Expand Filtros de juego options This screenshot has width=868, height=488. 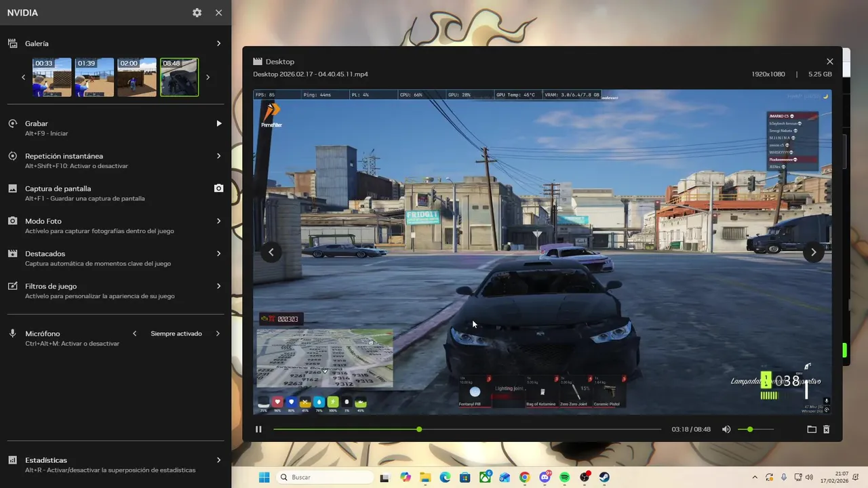coord(218,286)
